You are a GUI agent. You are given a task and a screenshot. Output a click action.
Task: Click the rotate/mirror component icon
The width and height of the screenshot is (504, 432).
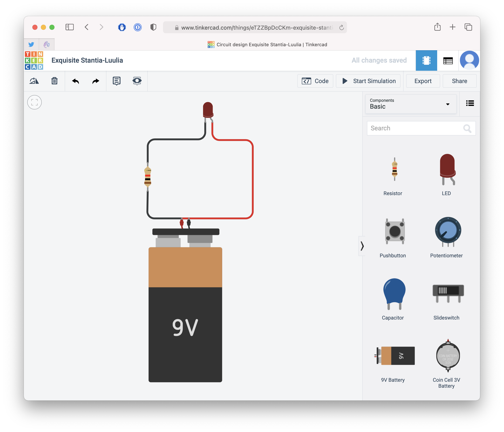click(x=34, y=81)
